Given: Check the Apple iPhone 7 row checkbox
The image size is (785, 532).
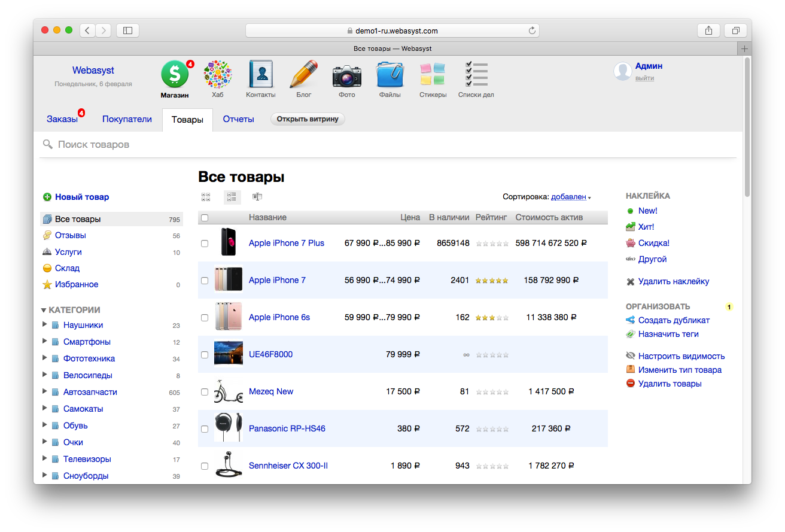Looking at the screenshot, I should tap(205, 281).
